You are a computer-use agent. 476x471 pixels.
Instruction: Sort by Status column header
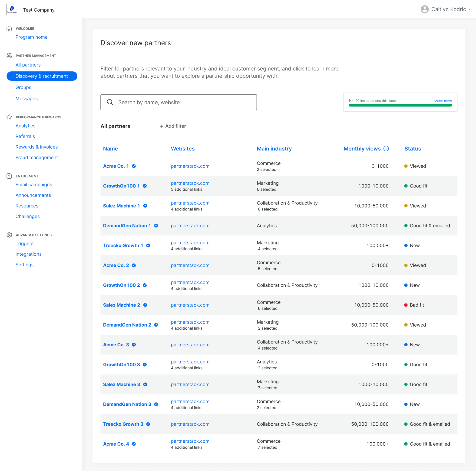point(413,149)
